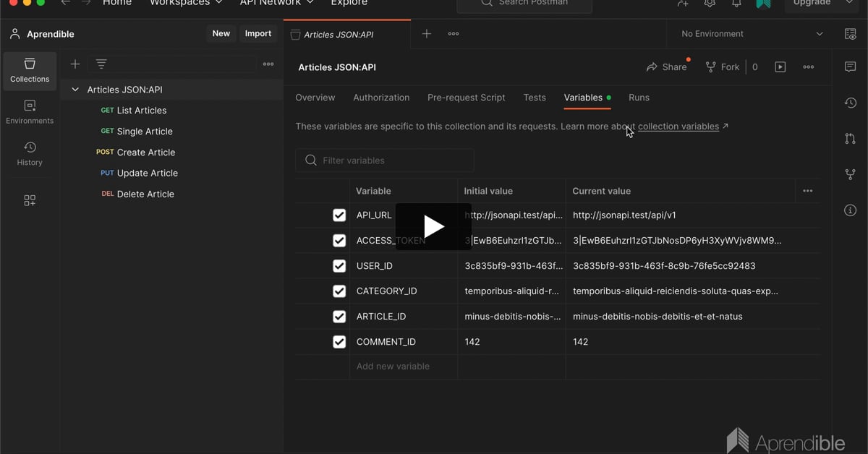Open the History sidebar panel
This screenshot has width=868, height=454.
pos(30,154)
